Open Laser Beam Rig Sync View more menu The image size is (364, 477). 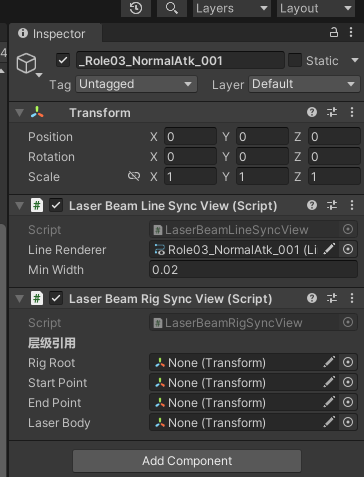(352, 298)
